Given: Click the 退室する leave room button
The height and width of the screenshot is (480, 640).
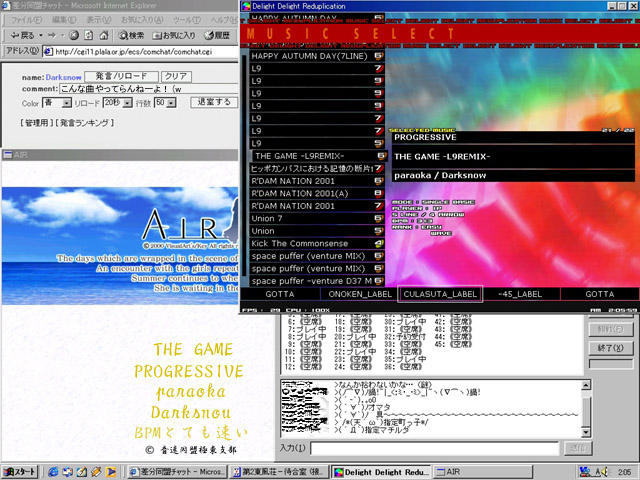Looking at the screenshot, I should pyautogui.click(x=213, y=103).
